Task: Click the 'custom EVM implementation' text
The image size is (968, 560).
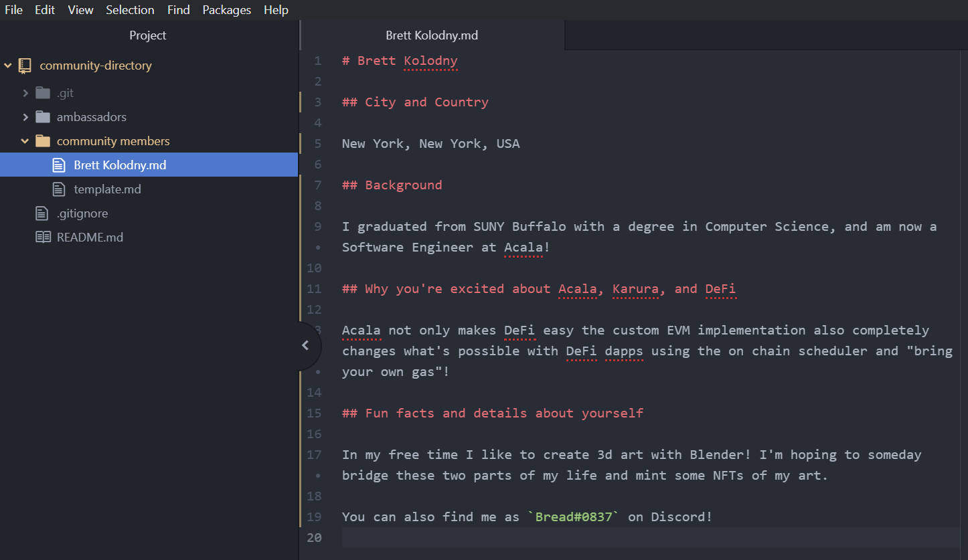Action: pyautogui.click(x=710, y=331)
